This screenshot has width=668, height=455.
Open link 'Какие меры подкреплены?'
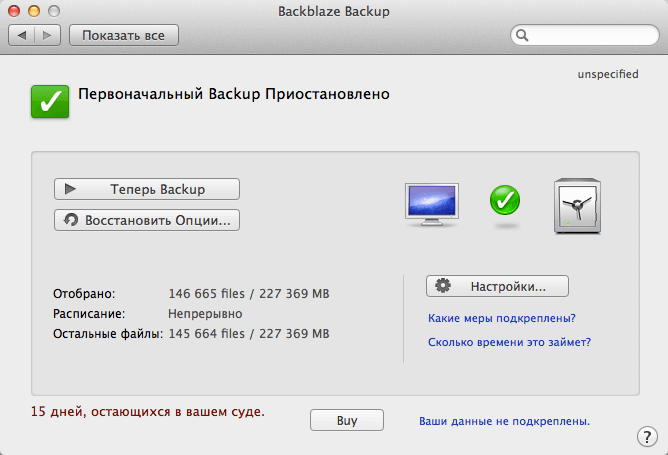[x=502, y=318]
